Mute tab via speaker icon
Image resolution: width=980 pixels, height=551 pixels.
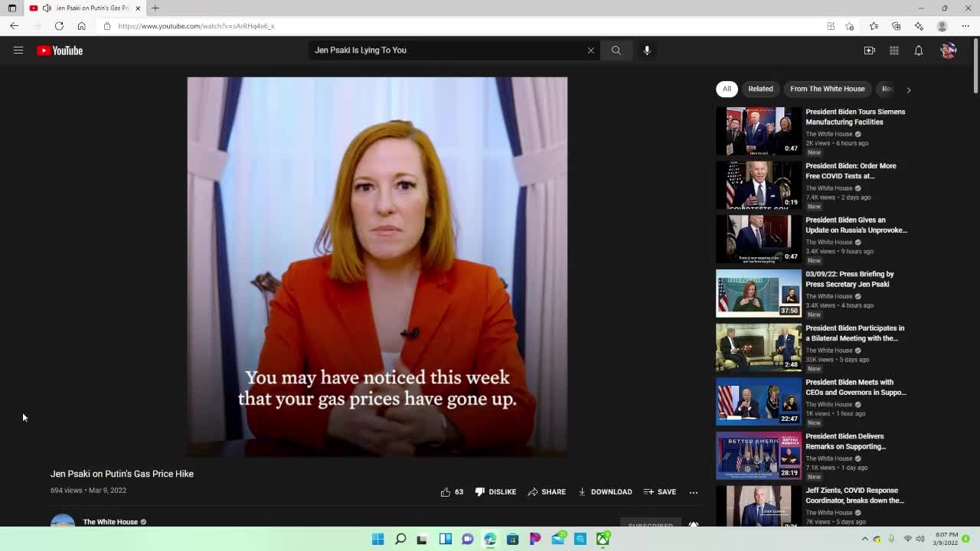click(47, 8)
